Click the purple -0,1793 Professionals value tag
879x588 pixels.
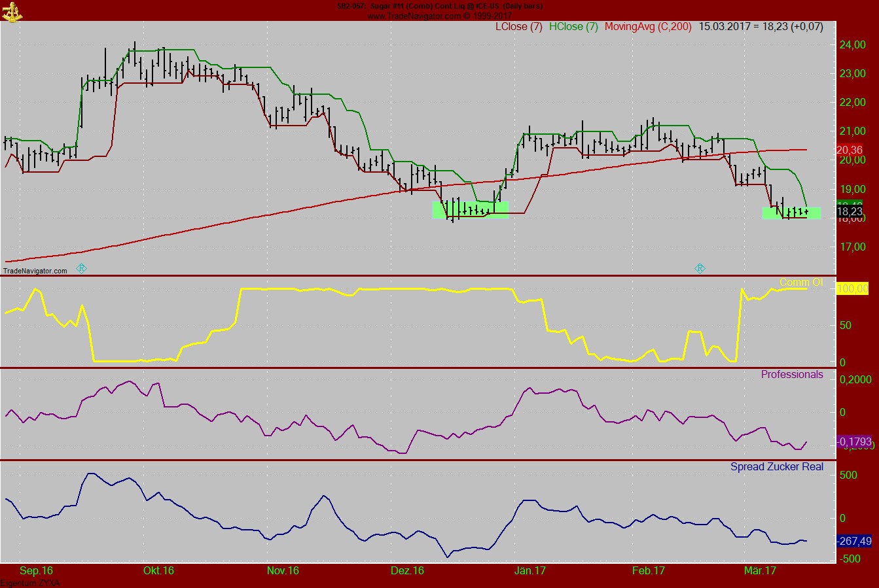point(853,442)
